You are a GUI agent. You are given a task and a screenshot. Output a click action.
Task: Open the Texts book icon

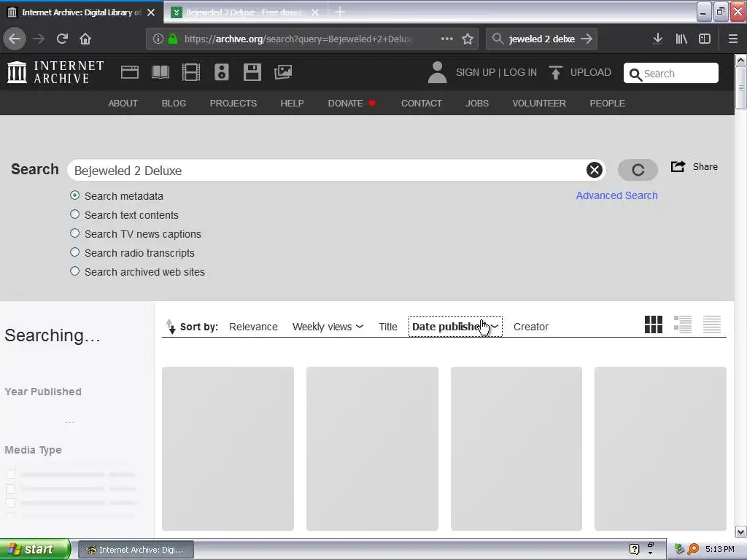point(160,72)
